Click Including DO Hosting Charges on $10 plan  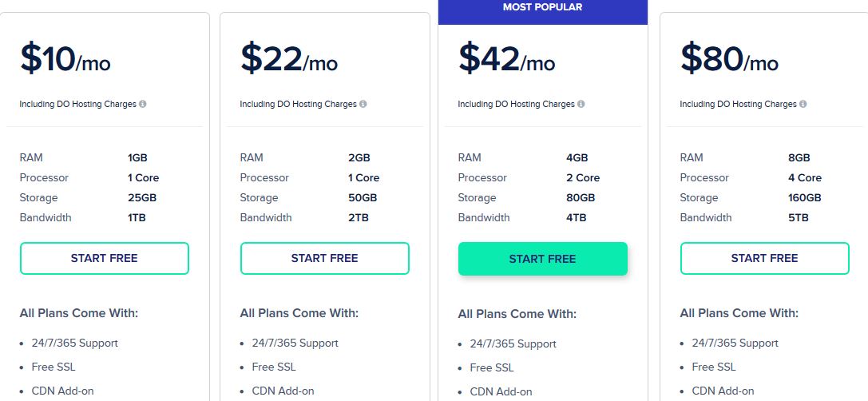78,104
